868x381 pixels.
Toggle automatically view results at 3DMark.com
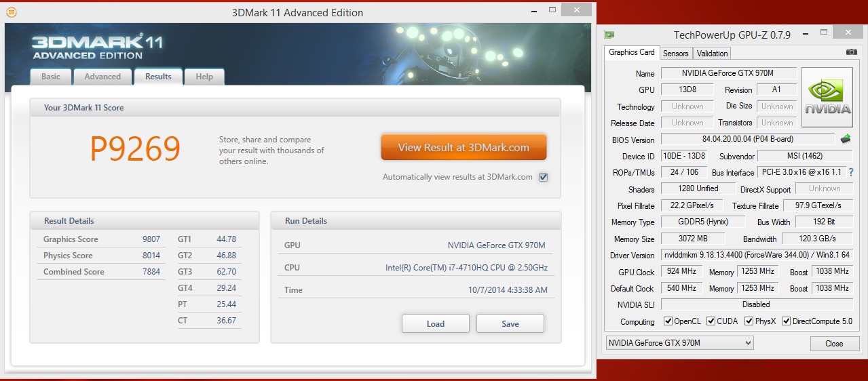click(x=543, y=177)
